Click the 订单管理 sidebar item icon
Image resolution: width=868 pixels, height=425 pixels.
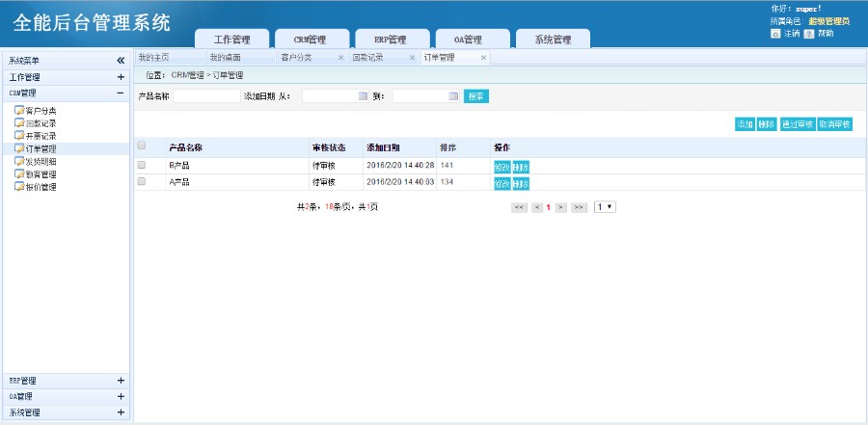click(x=19, y=148)
